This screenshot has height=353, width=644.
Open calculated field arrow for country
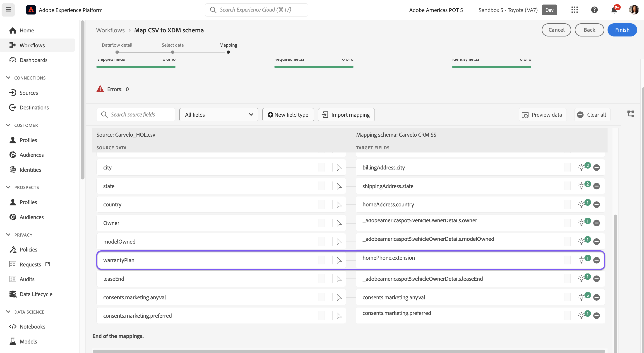[x=339, y=205]
